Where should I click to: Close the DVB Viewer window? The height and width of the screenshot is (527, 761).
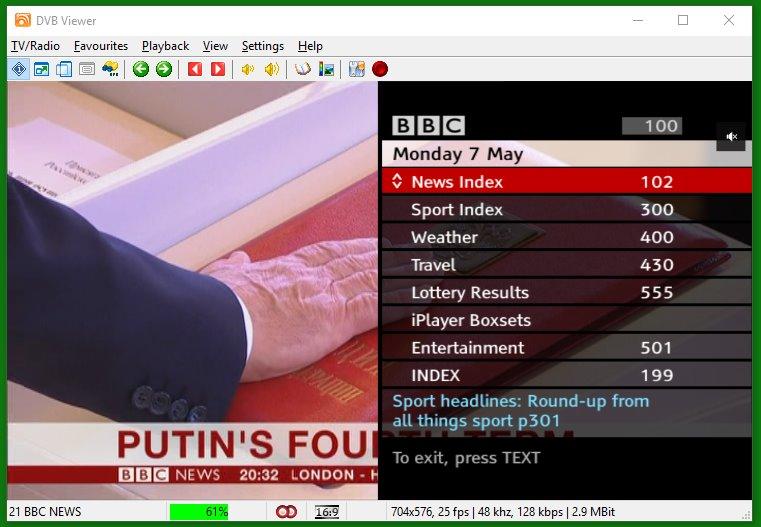click(x=728, y=20)
